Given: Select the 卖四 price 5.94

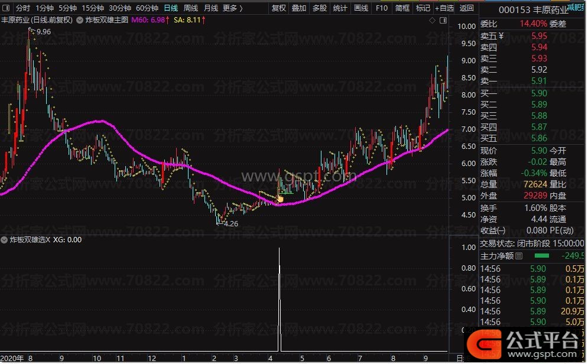Looking at the screenshot, I should [540, 47].
